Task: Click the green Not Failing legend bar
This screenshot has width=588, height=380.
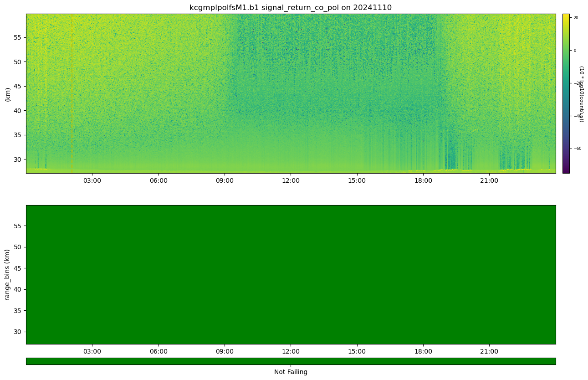Action: tap(291, 361)
